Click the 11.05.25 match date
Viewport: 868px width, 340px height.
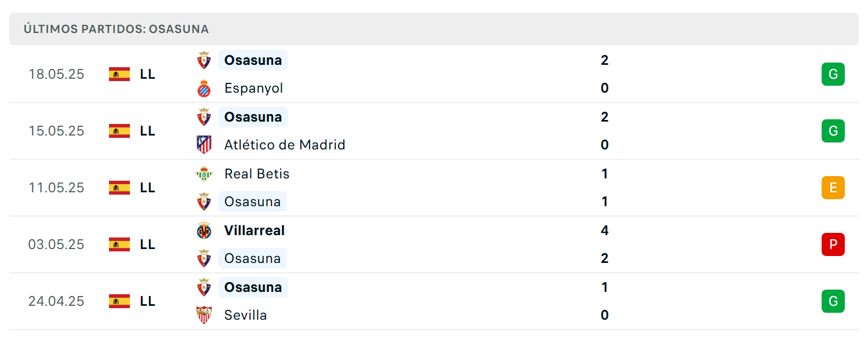point(56,188)
